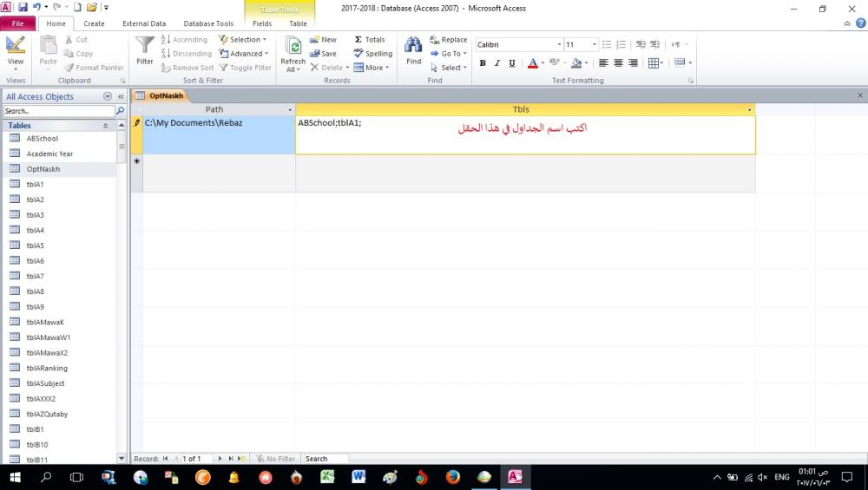Image resolution: width=868 pixels, height=490 pixels.
Task: Collapse navigation pane with shutter button
Action: click(121, 96)
